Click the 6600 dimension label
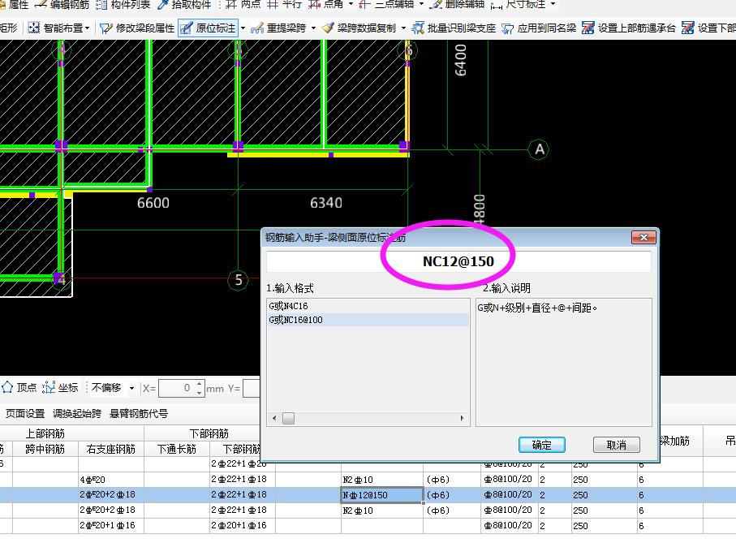 [153, 203]
